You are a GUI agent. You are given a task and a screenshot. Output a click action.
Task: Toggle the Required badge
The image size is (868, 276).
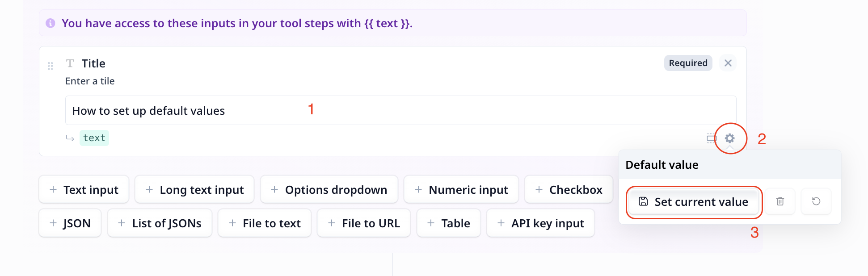tap(688, 63)
